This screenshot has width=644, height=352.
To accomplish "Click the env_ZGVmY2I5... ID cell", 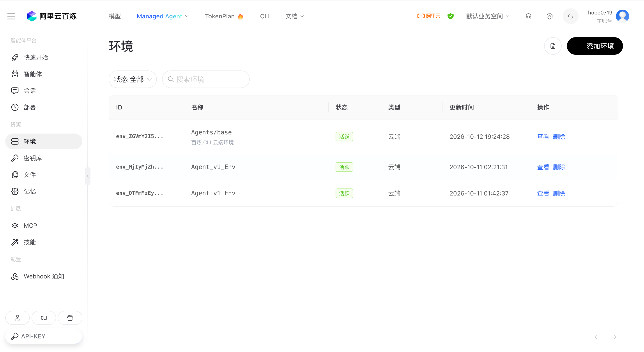I will point(140,136).
